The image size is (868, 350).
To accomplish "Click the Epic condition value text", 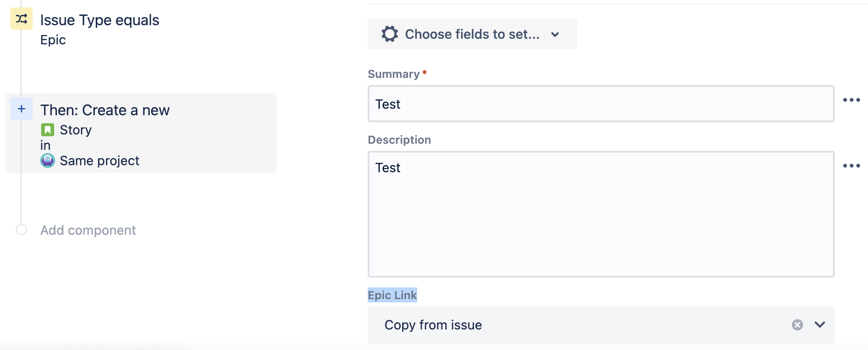I will tap(53, 40).
